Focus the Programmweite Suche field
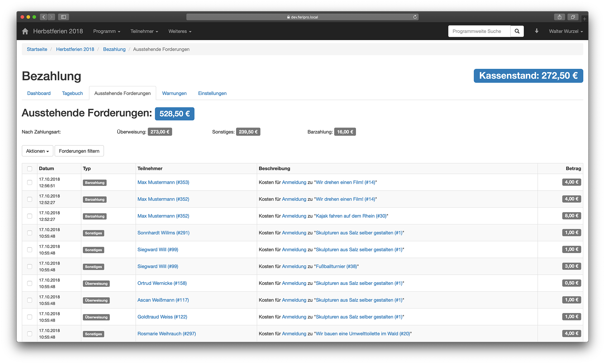The width and height of the screenshot is (605, 364). point(479,31)
